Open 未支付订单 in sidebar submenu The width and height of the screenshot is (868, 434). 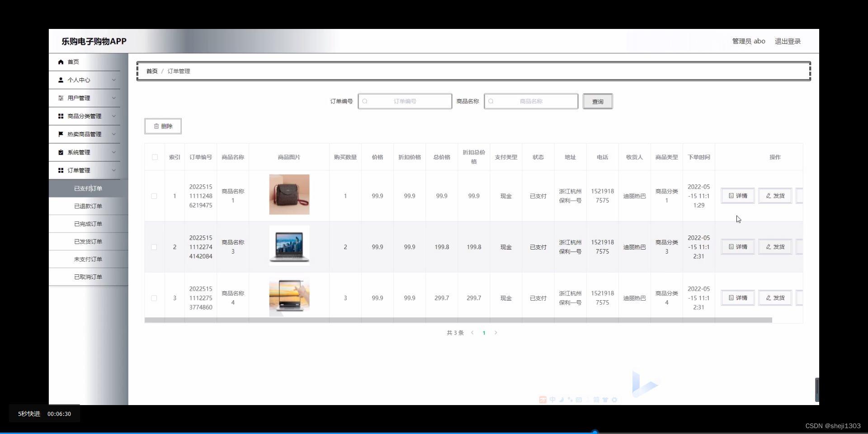(x=89, y=259)
